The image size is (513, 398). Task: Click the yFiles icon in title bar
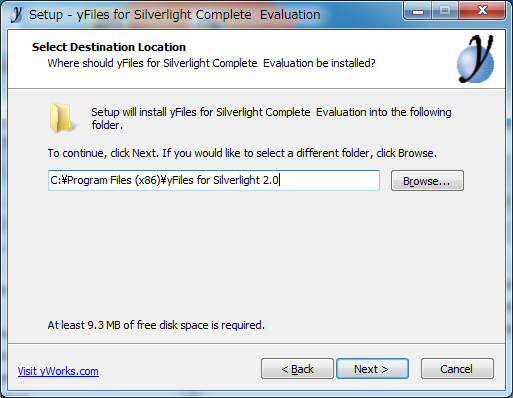16,14
